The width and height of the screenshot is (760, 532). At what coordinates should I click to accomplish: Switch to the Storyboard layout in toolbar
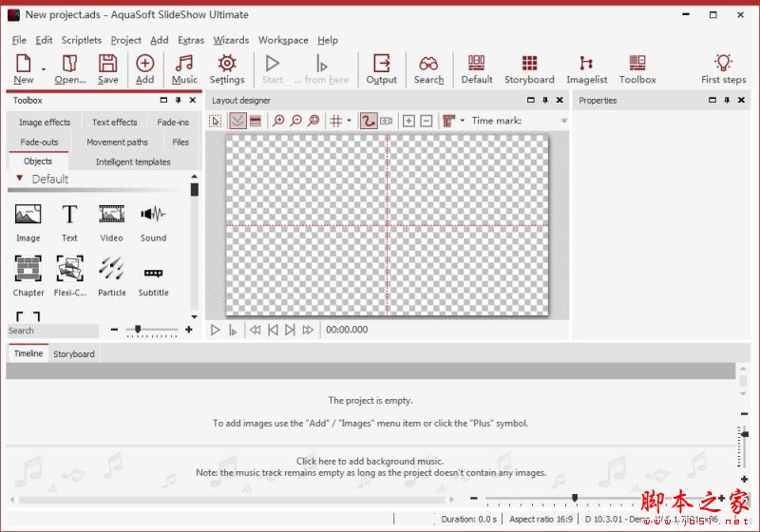click(x=529, y=68)
